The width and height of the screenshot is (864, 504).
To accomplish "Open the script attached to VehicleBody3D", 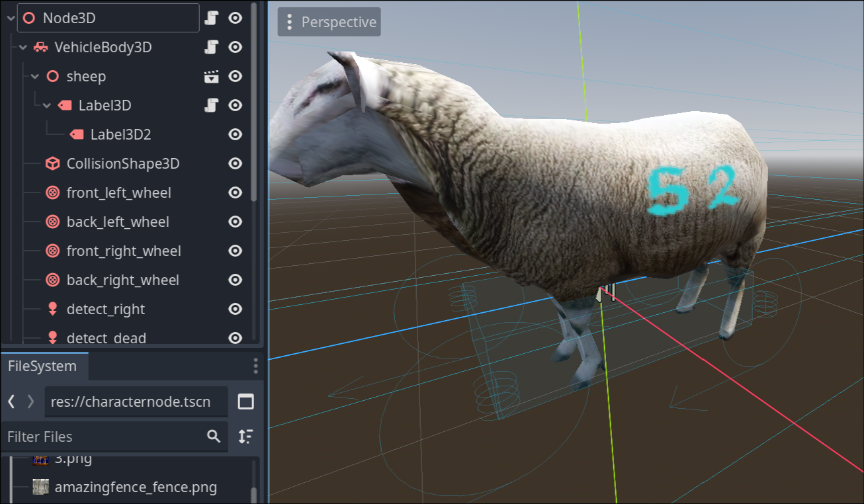I will pyautogui.click(x=212, y=47).
